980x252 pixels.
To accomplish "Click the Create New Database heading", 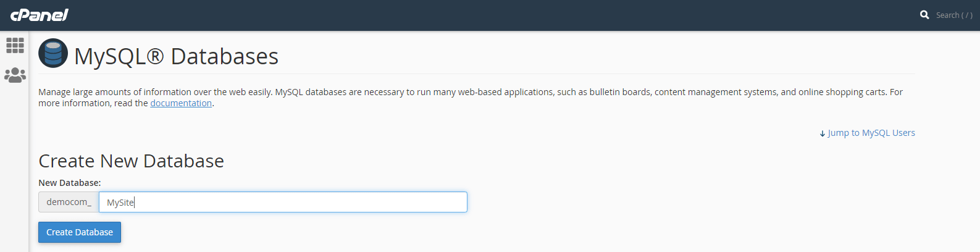I will point(131,161).
